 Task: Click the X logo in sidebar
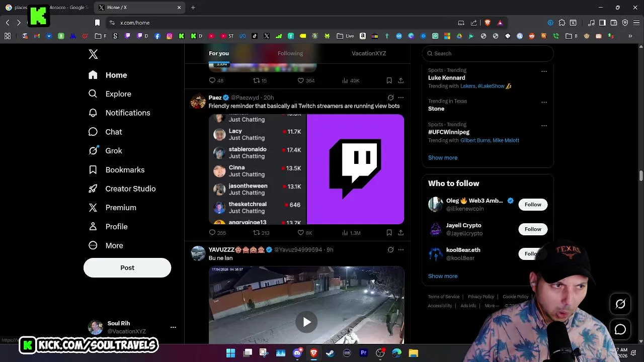point(93,54)
